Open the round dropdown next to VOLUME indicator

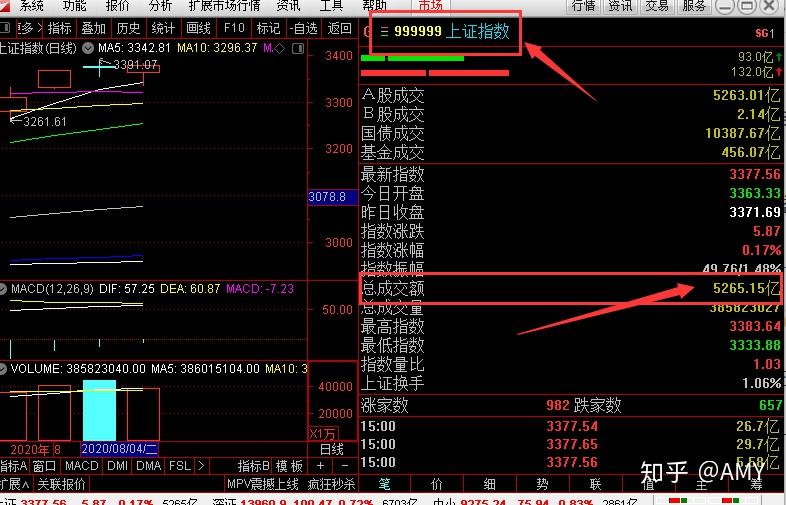[x=3, y=369]
